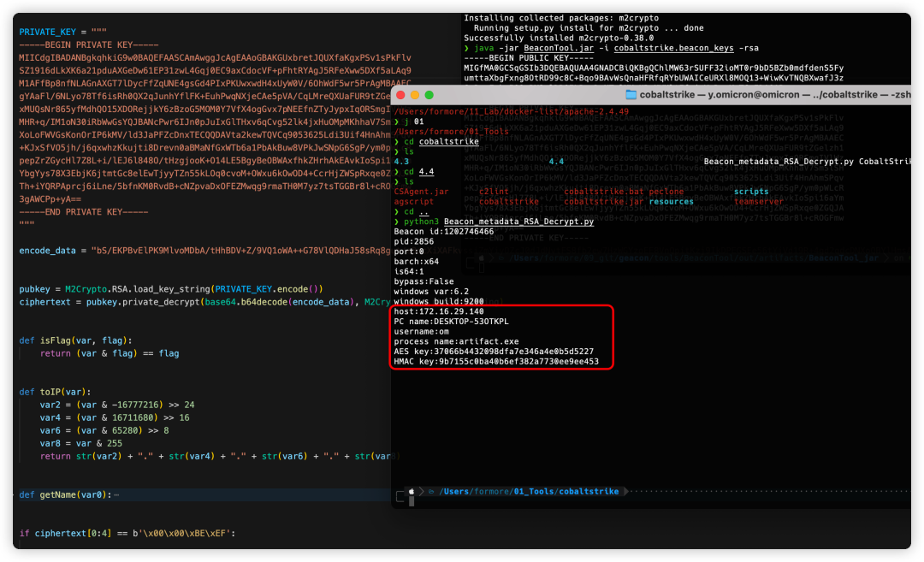Click the 'var2 = (var & -16777216) >> 24' line

117,405
